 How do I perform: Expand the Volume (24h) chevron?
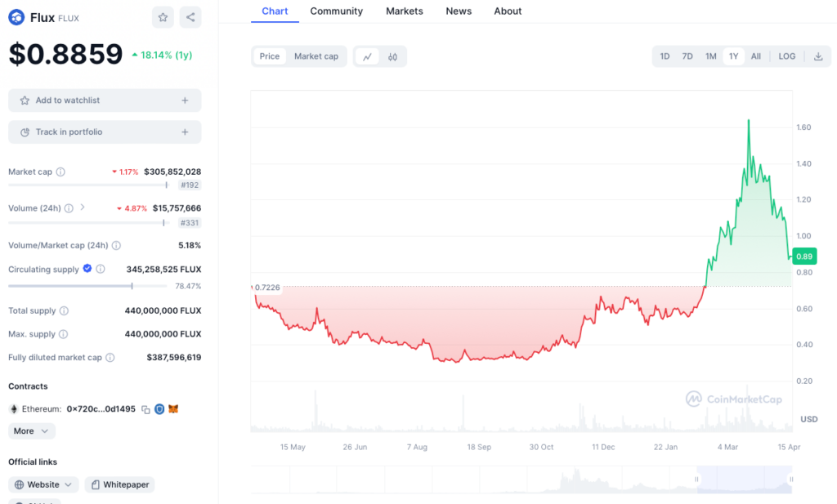(x=83, y=207)
